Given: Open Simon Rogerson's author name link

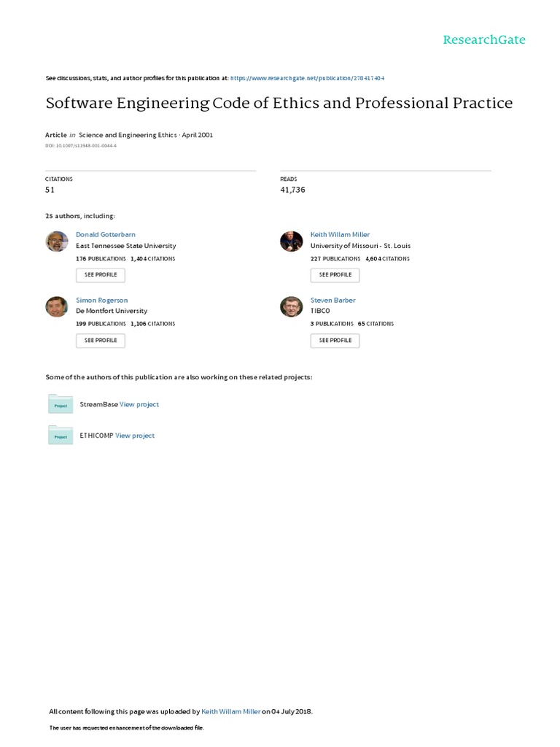Looking at the screenshot, I should tap(102, 300).
